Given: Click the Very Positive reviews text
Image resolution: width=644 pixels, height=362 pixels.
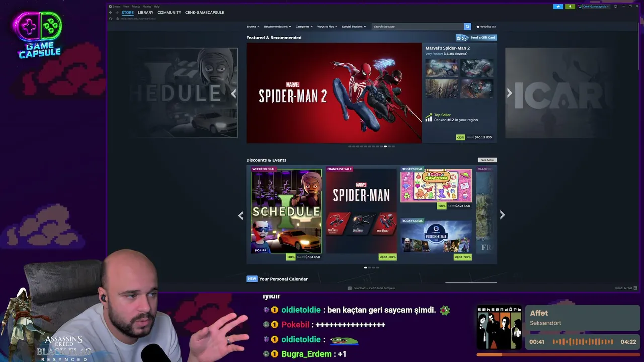Looking at the screenshot, I should point(434,54).
